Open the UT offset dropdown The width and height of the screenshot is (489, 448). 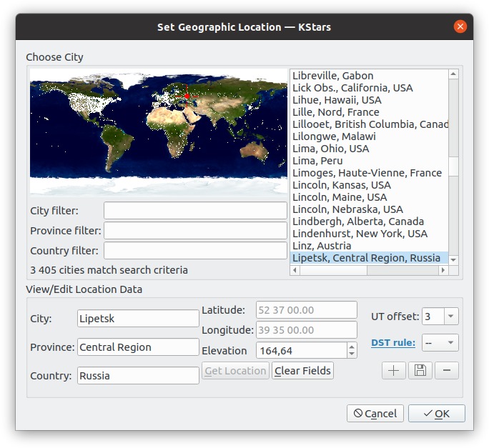click(450, 316)
